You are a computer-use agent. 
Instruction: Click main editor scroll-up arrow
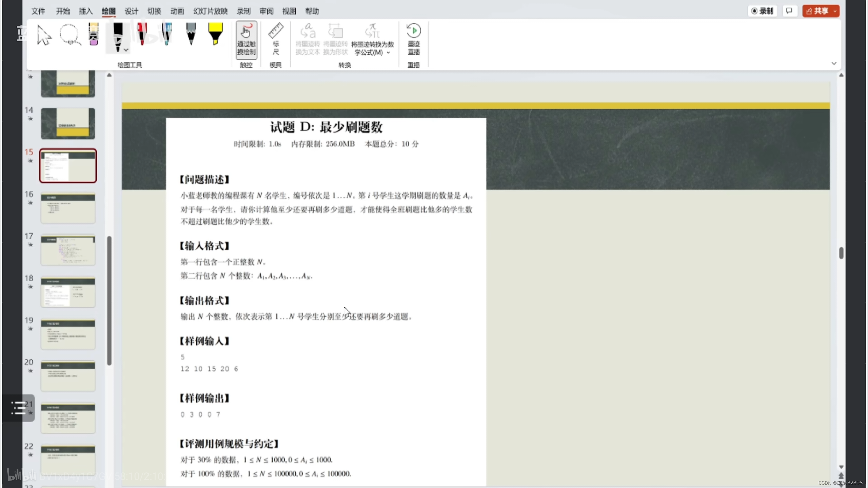(841, 75)
